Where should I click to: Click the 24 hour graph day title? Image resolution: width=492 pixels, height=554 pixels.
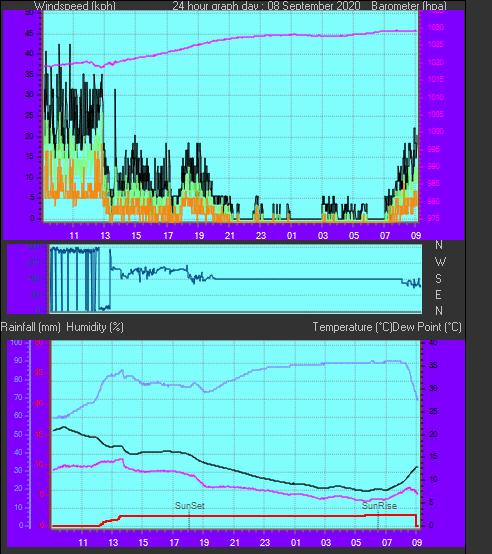tap(267, 6)
